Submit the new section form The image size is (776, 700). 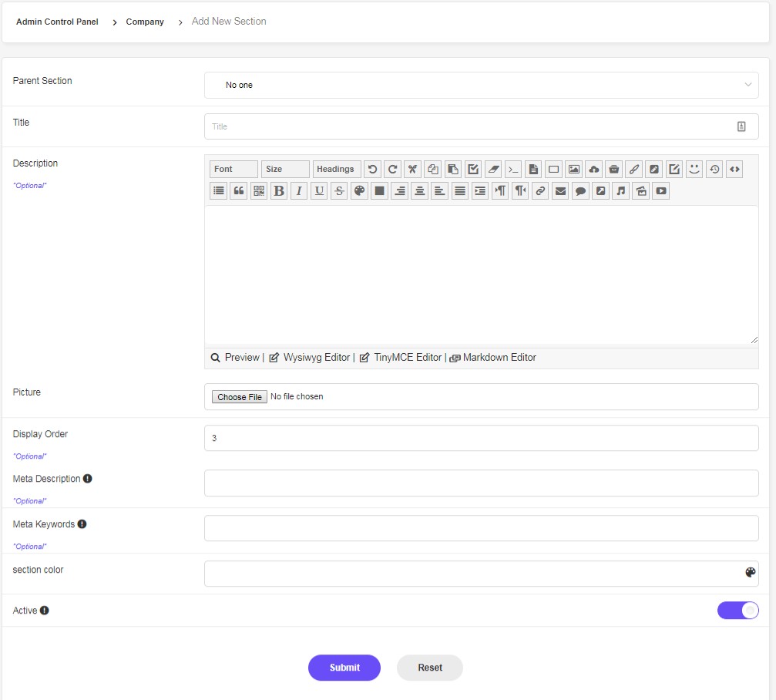tap(344, 668)
